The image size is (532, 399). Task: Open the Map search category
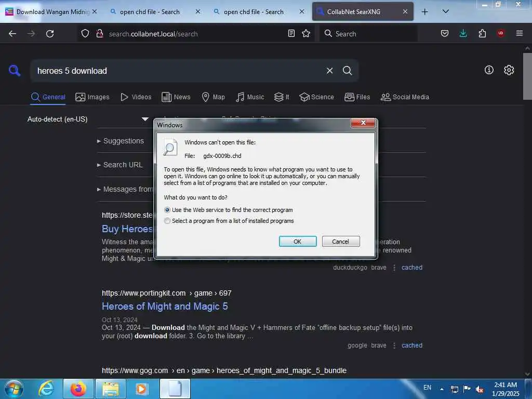point(214,97)
